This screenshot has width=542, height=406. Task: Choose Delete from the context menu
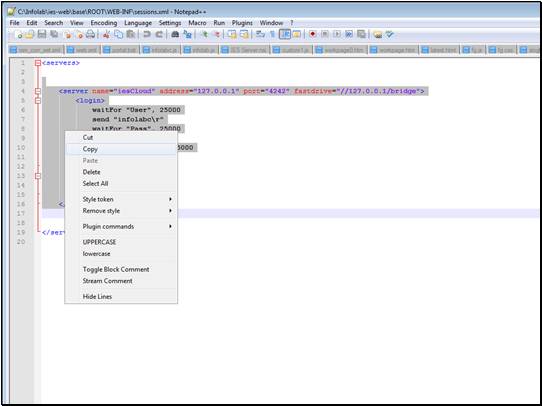[121, 172]
